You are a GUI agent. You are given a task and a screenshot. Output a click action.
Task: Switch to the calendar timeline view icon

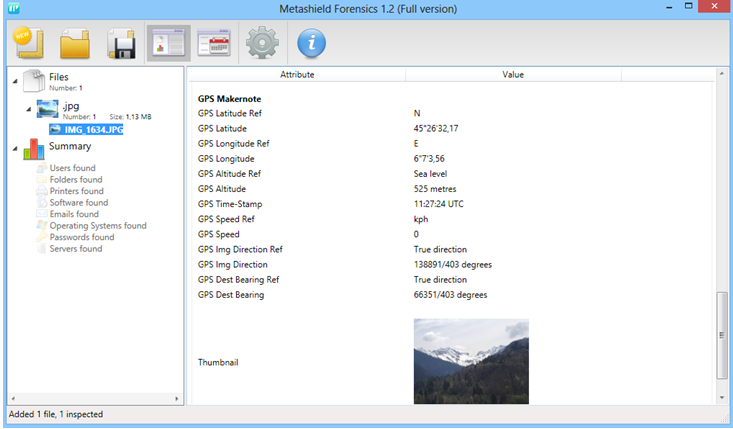213,44
